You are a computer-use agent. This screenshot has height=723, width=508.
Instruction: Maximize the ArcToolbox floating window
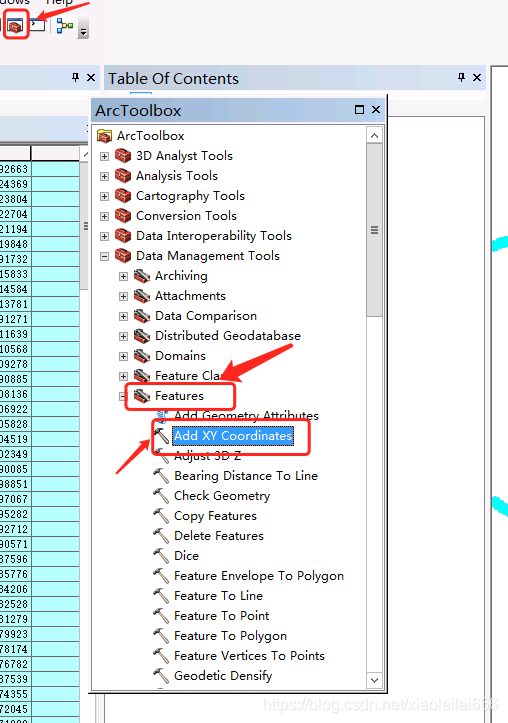coord(360,110)
